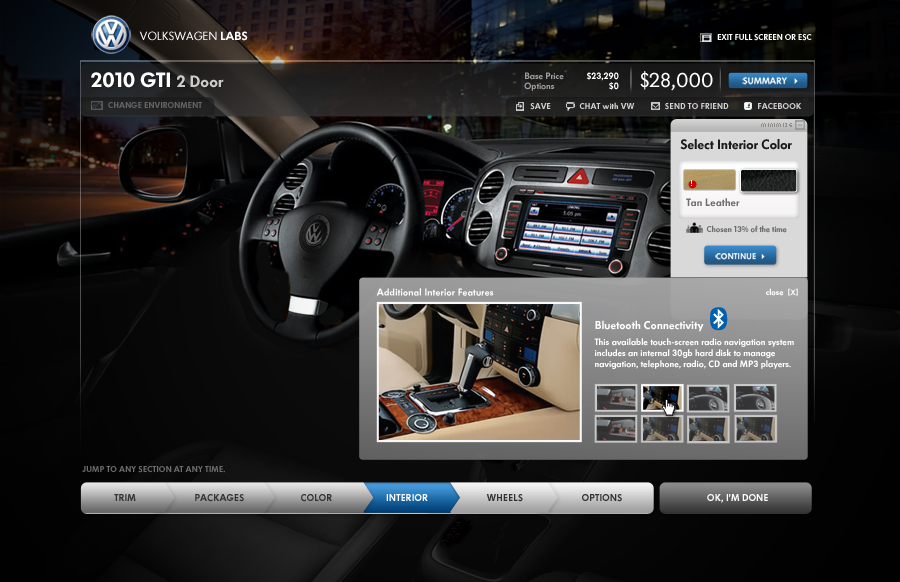The height and width of the screenshot is (582, 900).
Task: Click the people icon beside Chosen 13%
Action: (x=694, y=228)
